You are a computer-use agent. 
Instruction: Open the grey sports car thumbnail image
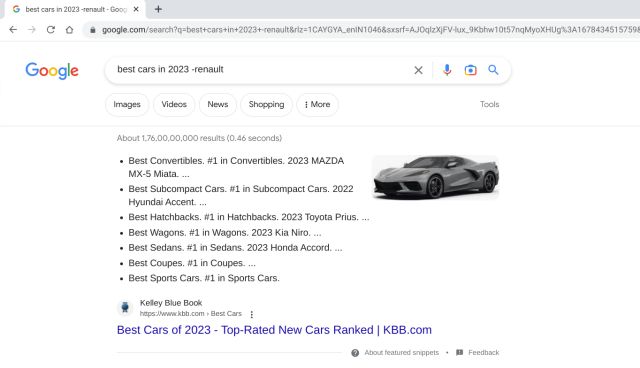click(436, 177)
